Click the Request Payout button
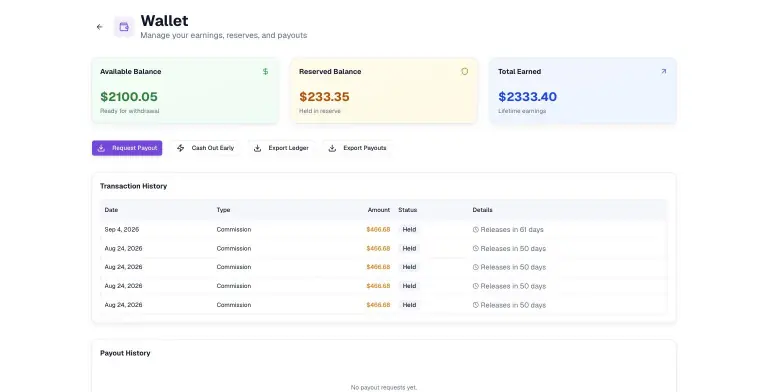The width and height of the screenshot is (768, 392). point(127,148)
